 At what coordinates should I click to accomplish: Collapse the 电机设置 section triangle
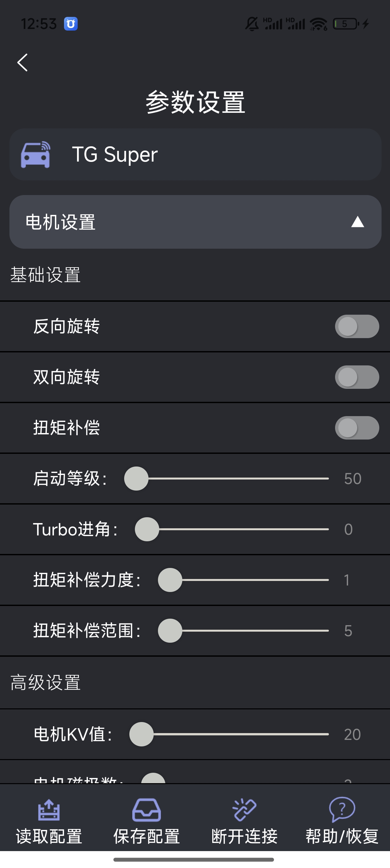[x=357, y=222]
